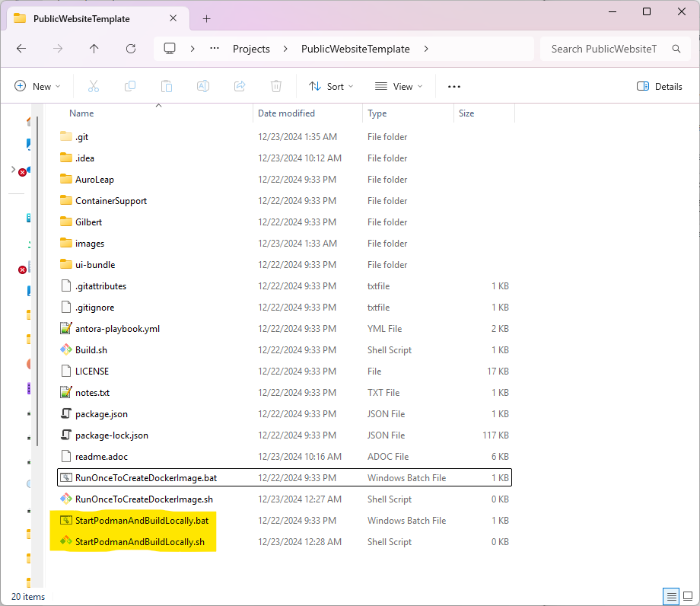Open the View dropdown menu

[x=399, y=87]
